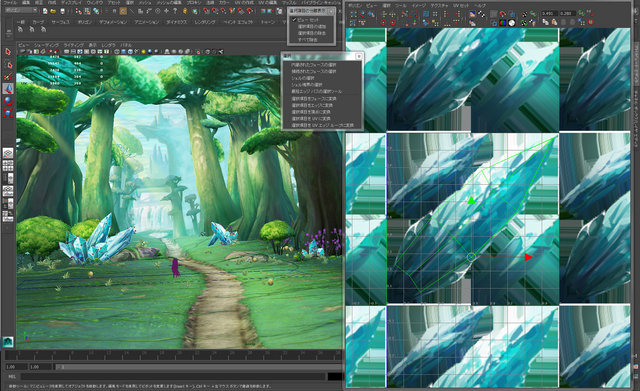Switch to the ポリゴン shelf tab
Screen dimensions: 640x391
click(84, 22)
